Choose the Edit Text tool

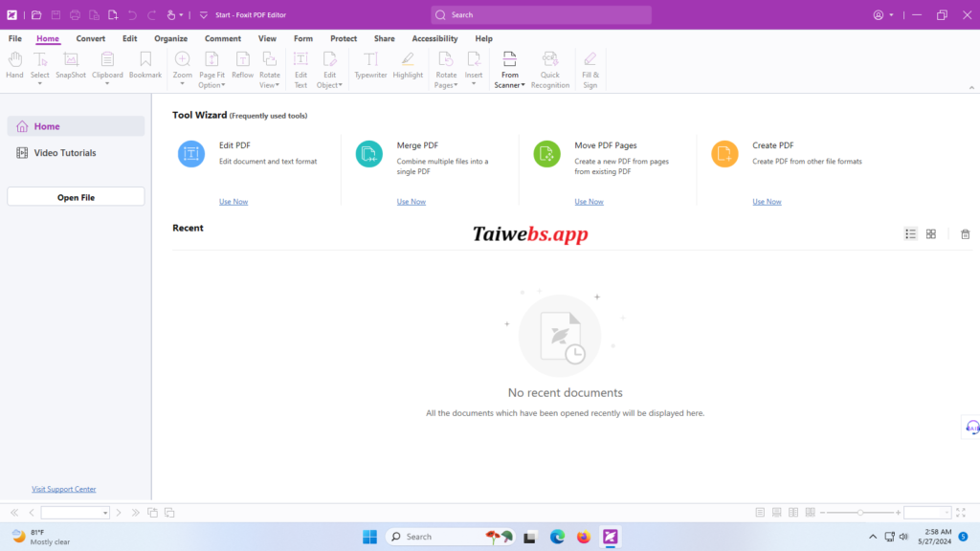pyautogui.click(x=301, y=69)
